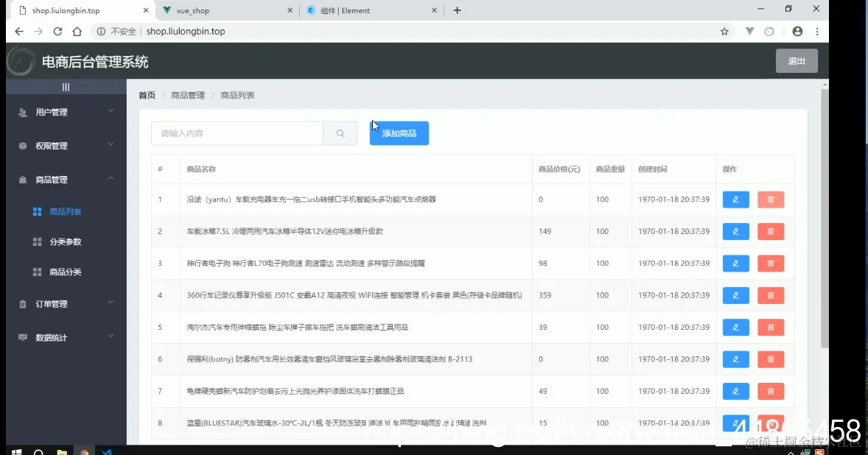Expand the 订单管理 menu chevron
Image resolution: width=868 pixels, height=455 pixels.
click(111, 303)
